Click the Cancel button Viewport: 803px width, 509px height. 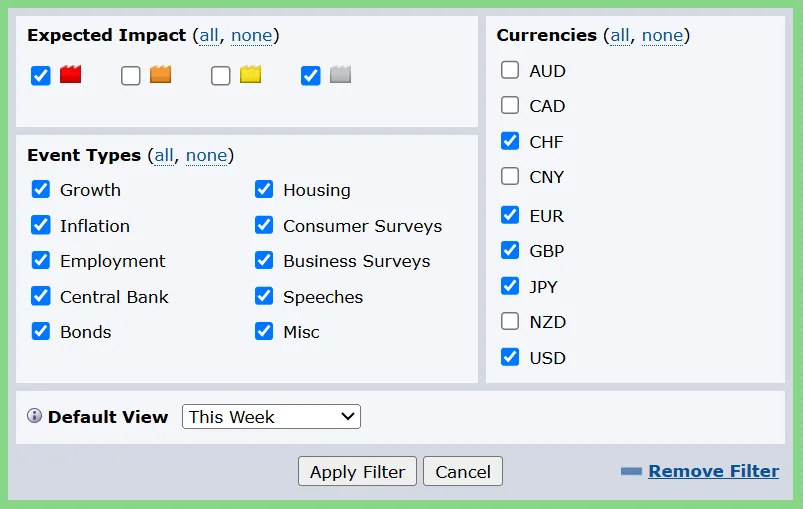click(x=462, y=472)
